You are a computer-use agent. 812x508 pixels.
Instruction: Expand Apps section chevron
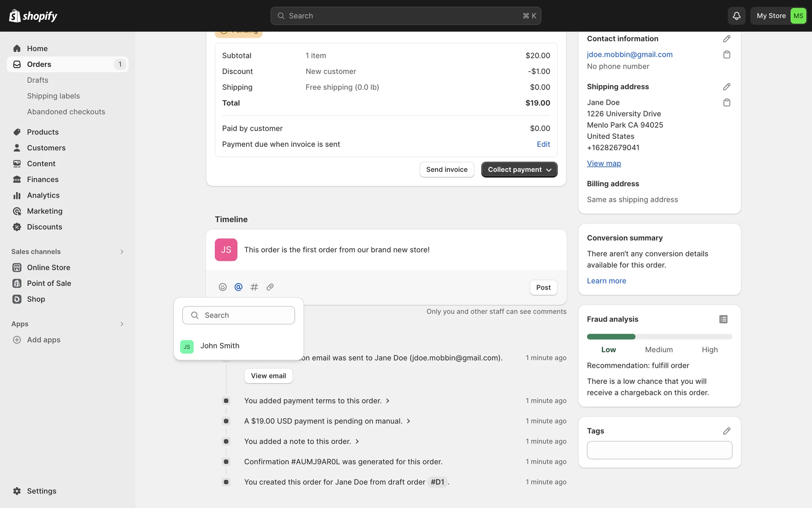[122, 324]
